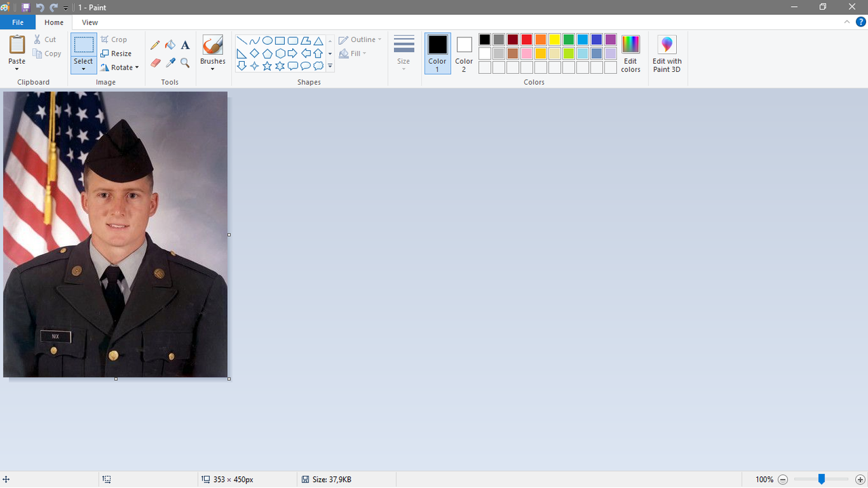Click the zoom slider handle
This screenshot has height=488, width=868.
(x=821, y=479)
